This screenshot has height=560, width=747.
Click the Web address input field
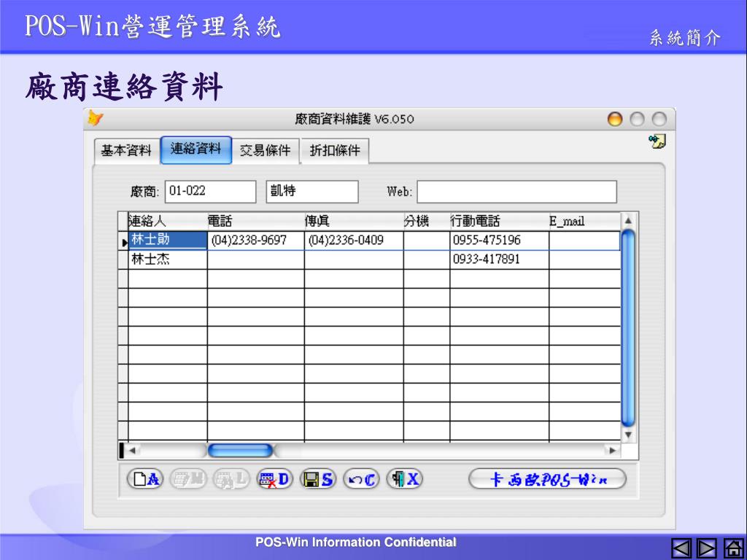click(517, 192)
